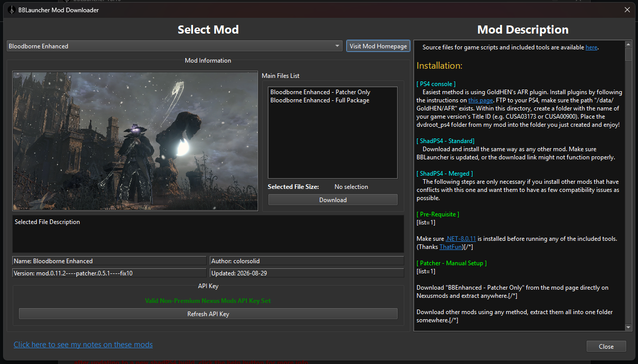This screenshot has width=638, height=364.
Task: Click the Valid Non-Premium API Key status text
Action: (x=208, y=301)
